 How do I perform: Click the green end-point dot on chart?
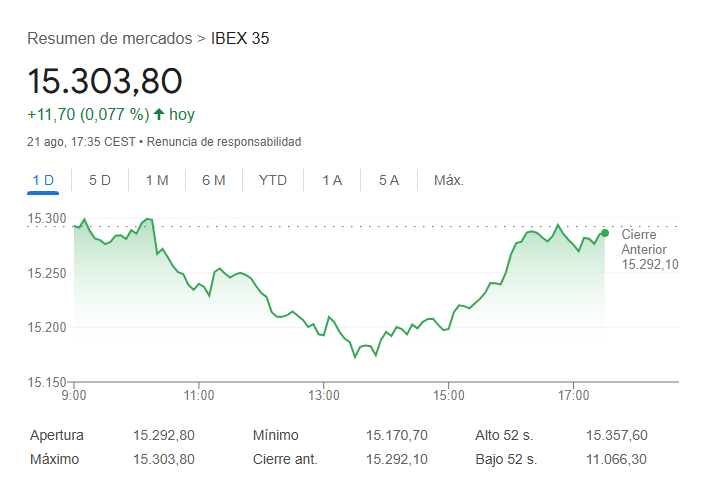point(605,233)
